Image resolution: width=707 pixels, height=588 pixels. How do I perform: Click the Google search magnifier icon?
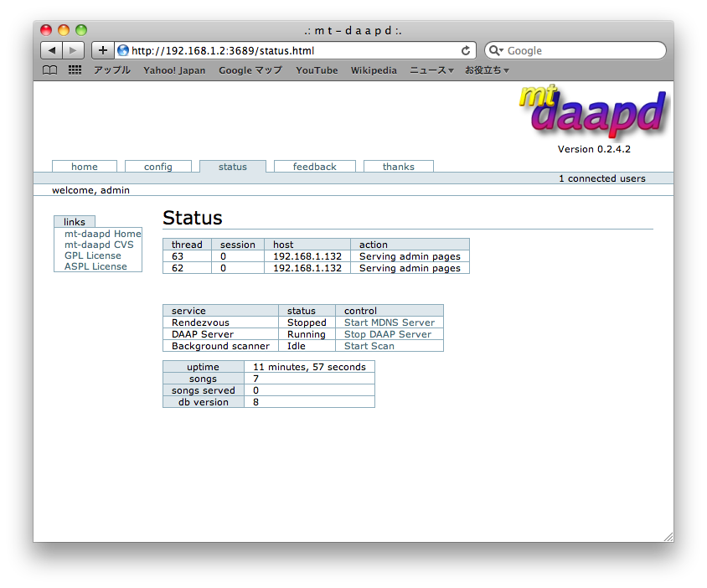497,50
